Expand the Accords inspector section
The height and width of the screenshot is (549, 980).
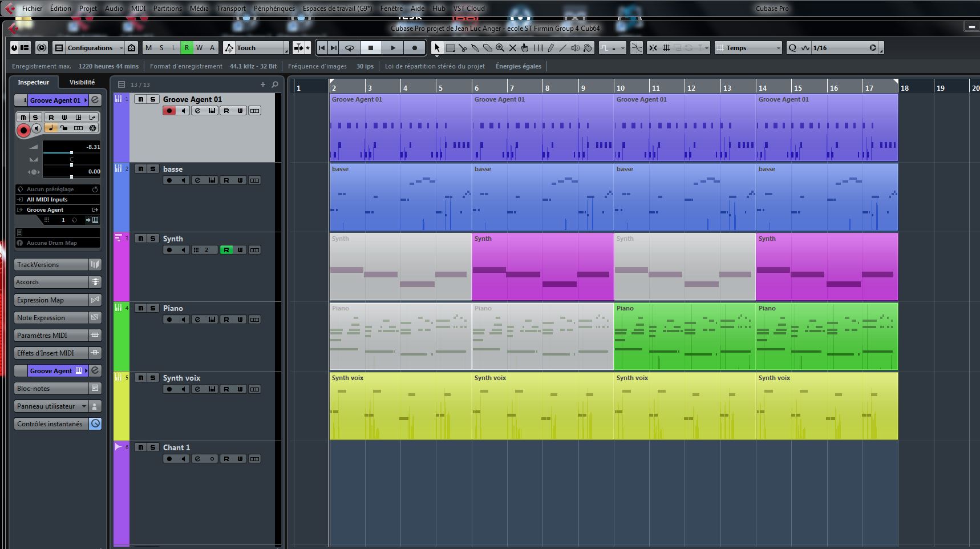51,282
